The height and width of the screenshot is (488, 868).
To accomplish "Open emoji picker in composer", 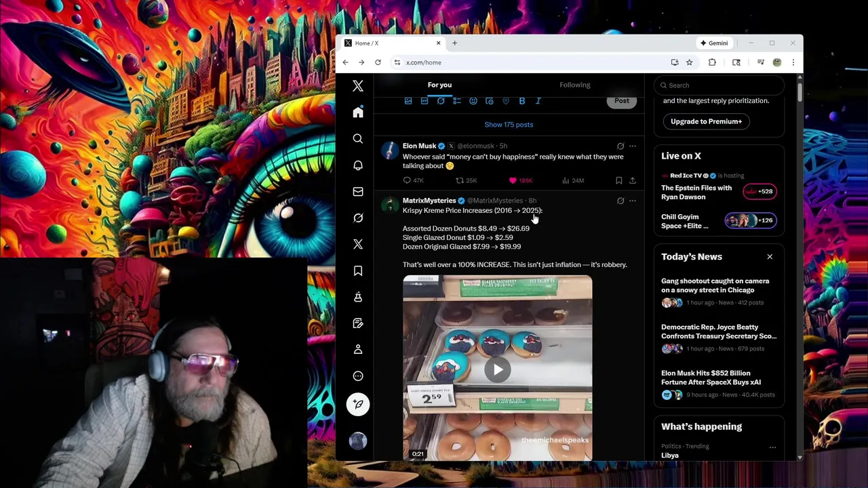I will [473, 101].
